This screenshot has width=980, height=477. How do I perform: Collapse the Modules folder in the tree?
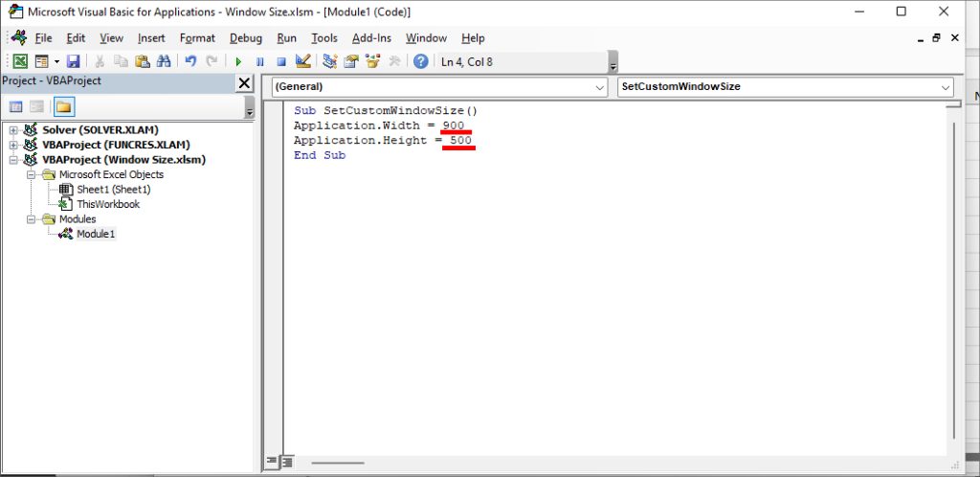click(x=31, y=219)
